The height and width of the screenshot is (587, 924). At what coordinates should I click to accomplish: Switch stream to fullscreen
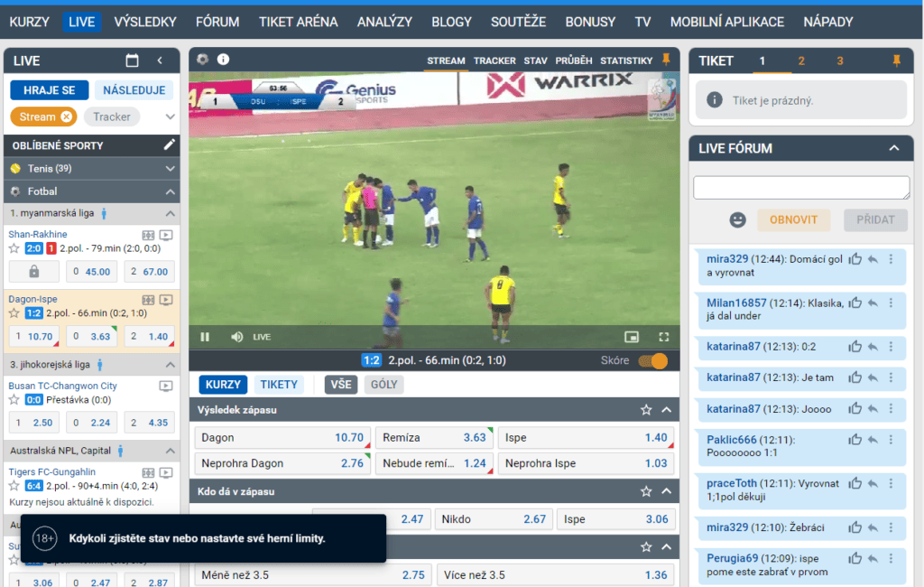[x=663, y=337]
